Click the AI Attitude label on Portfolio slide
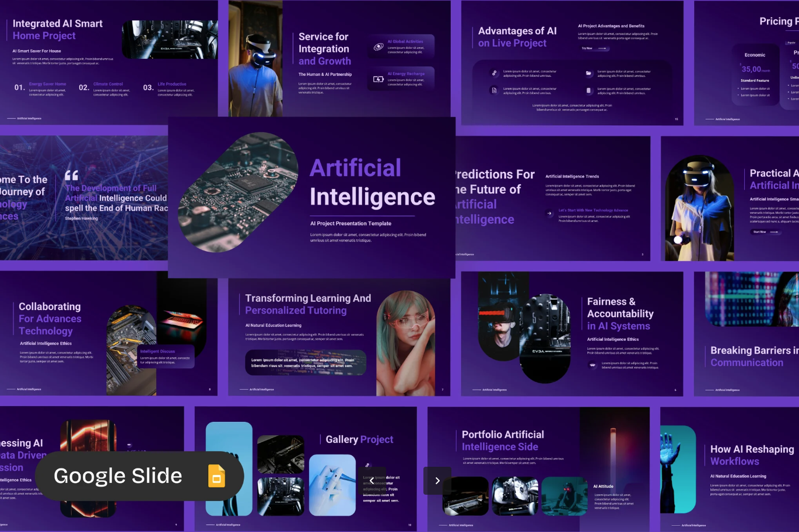Viewport: 799px width, 532px height. tap(604, 486)
